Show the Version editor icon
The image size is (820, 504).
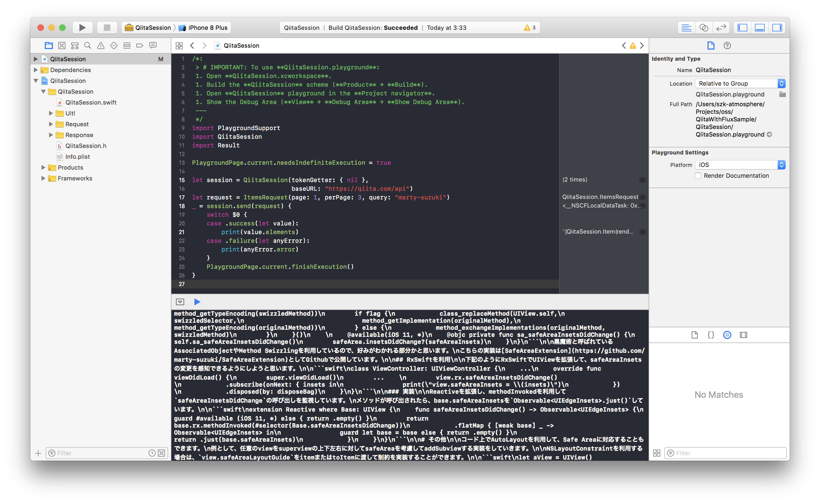(x=721, y=28)
